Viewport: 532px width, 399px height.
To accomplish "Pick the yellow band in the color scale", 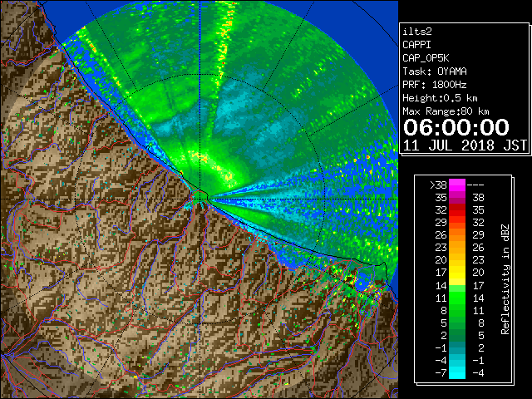I will [457, 273].
